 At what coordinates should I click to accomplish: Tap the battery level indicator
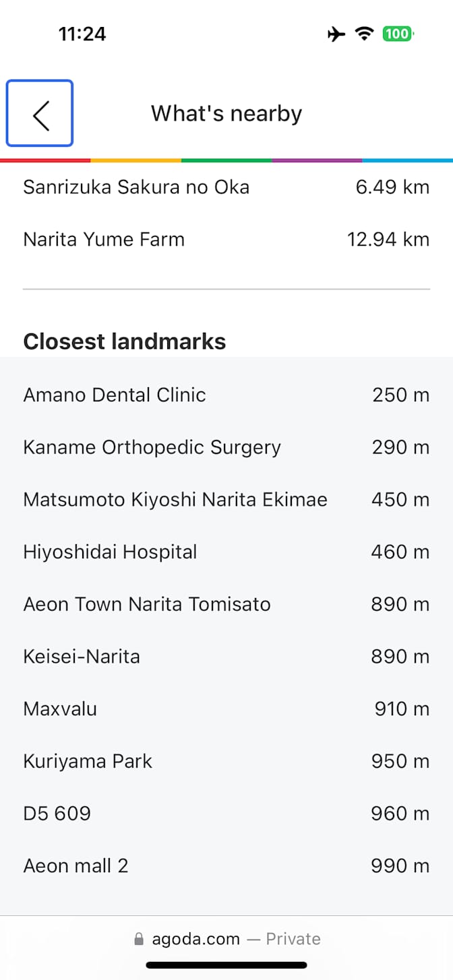398,34
